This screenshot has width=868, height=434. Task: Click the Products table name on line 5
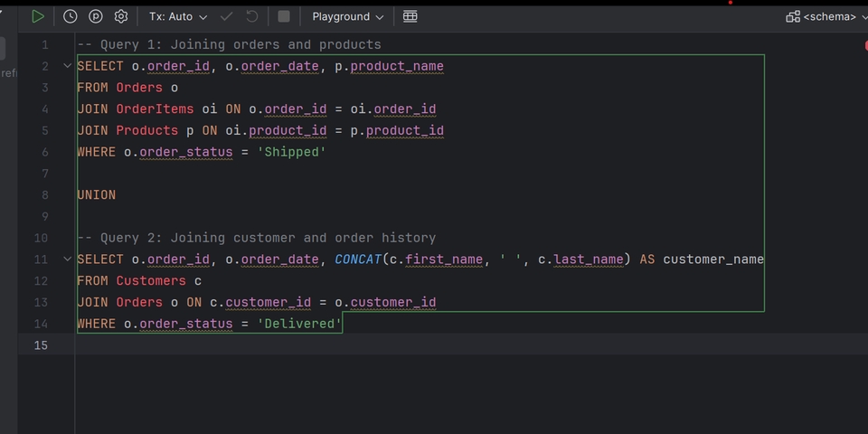(147, 130)
